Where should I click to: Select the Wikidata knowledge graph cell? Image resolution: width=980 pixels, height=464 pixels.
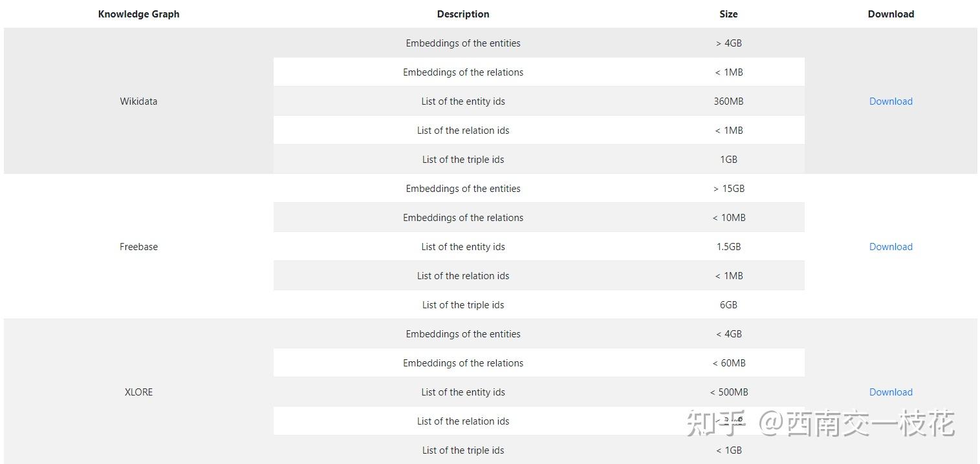tap(138, 101)
